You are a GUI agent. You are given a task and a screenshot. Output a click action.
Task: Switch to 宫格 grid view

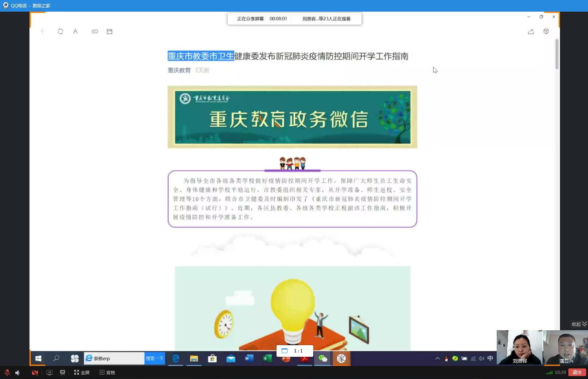(107, 372)
